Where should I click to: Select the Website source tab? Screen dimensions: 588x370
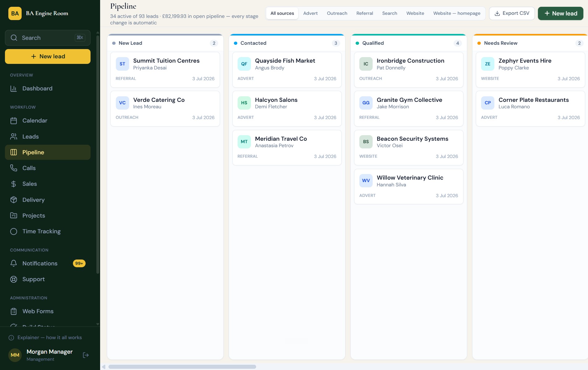pos(415,13)
